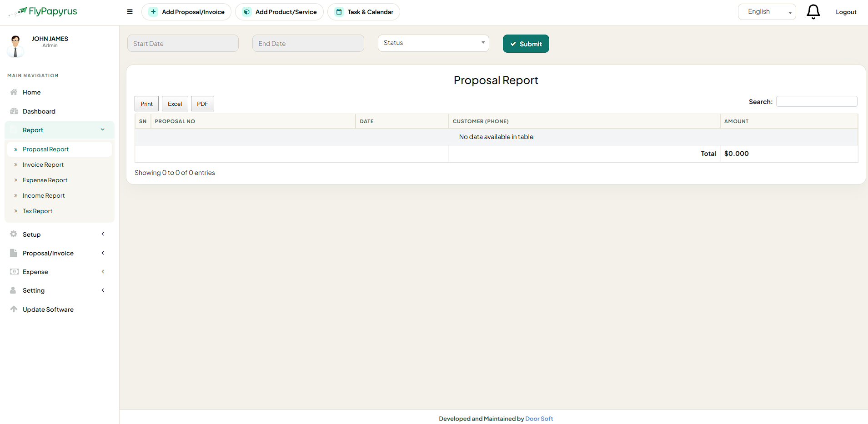Export table with Excel button
Screen dimensions: 868x424
(175, 104)
